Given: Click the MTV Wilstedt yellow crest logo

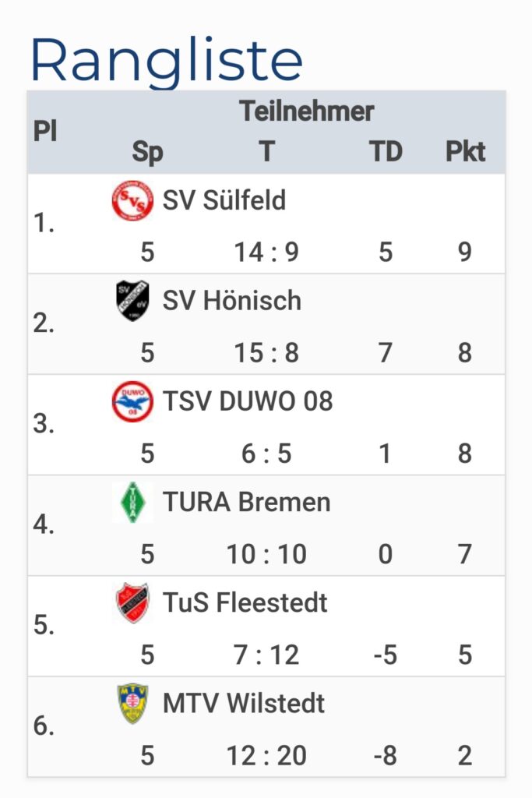Looking at the screenshot, I should point(132,704).
